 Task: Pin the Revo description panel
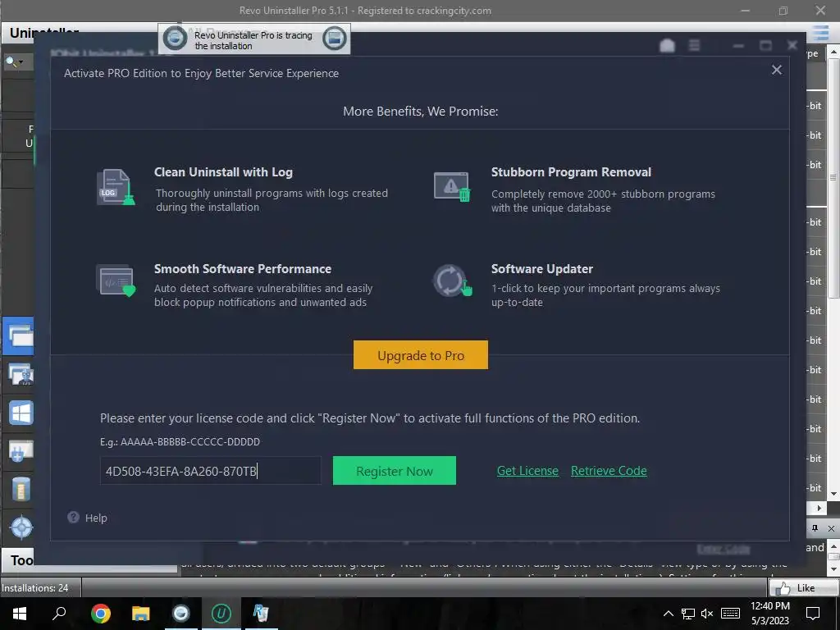(815, 528)
